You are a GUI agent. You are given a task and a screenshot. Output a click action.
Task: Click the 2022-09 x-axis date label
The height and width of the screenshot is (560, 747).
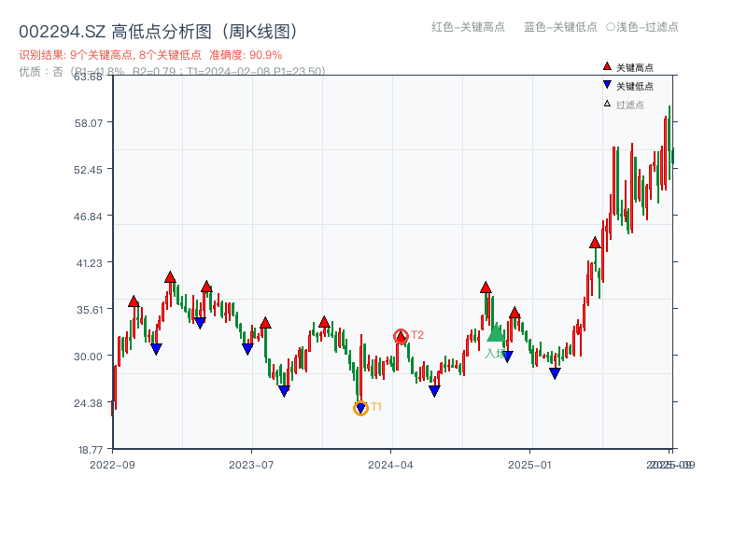112,465
